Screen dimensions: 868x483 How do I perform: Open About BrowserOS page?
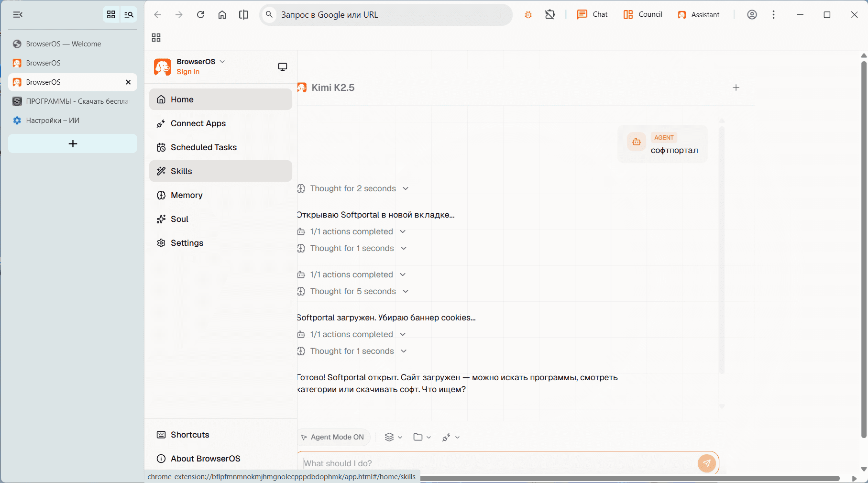tap(220, 459)
